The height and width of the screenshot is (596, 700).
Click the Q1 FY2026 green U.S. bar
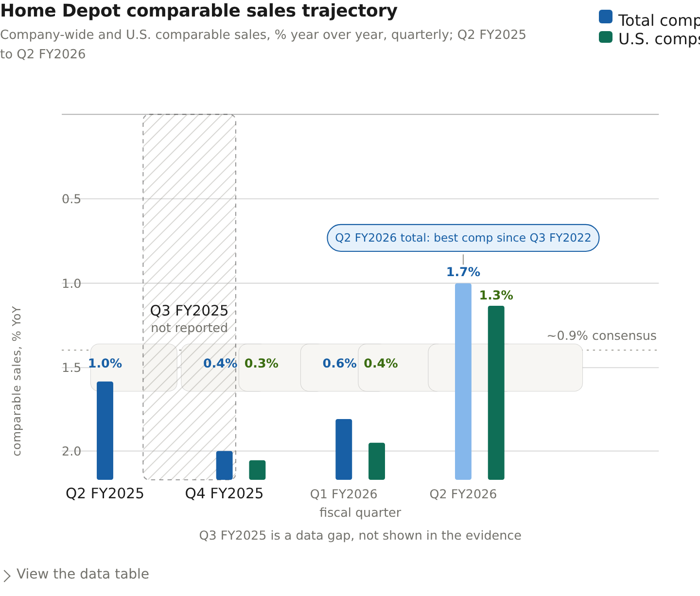pyautogui.click(x=377, y=461)
